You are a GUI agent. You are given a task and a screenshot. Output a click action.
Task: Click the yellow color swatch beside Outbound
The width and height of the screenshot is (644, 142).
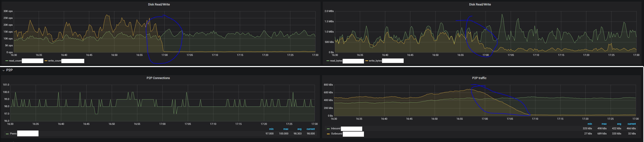[328, 134]
